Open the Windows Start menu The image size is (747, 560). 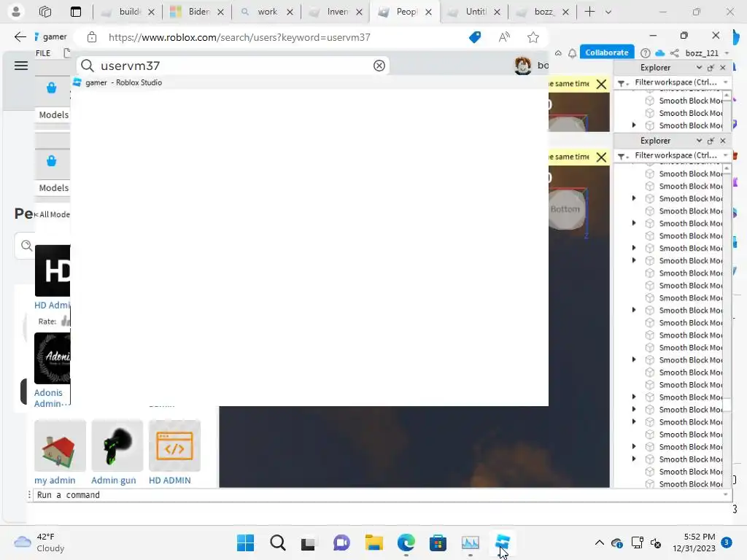pos(245,542)
